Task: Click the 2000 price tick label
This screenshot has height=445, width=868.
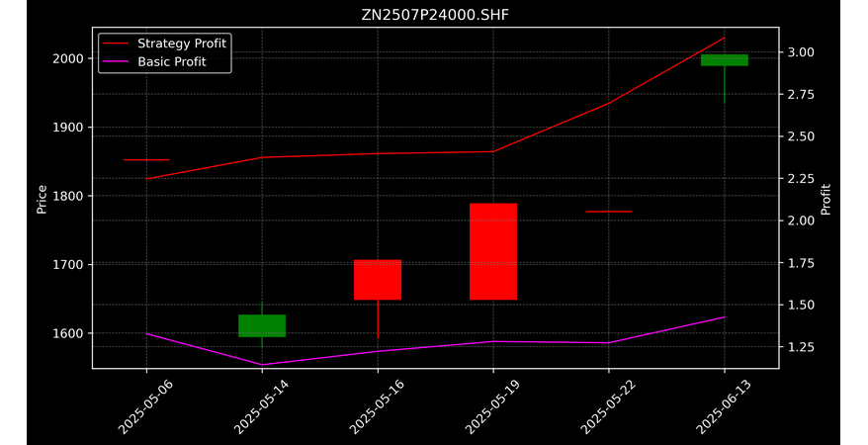Action: [x=67, y=58]
